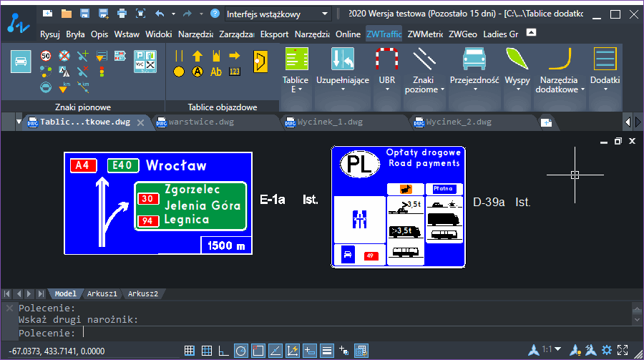644x360 pixels.
Task: Select the yellow Ab text board icon
Action: point(216,72)
